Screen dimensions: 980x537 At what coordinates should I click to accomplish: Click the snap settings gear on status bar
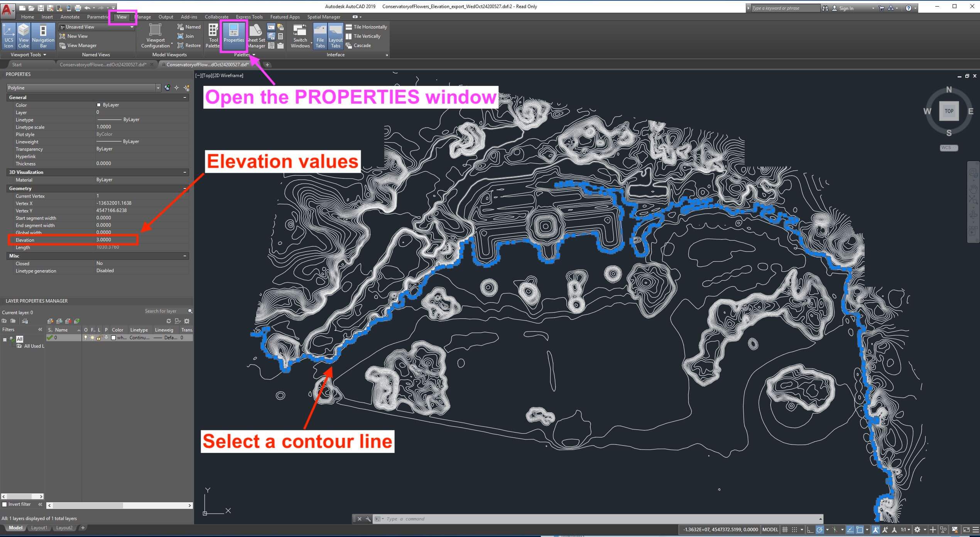[917, 530]
